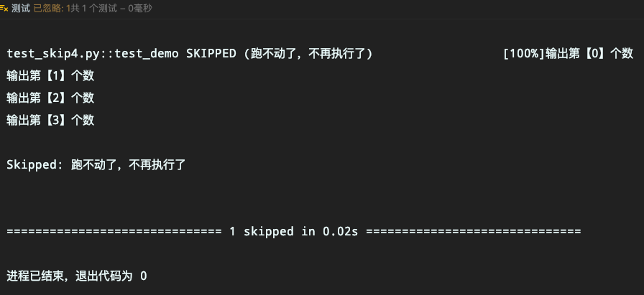Click the Skipped: label before the reason
Image resolution: width=644 pixels, height=295 pixels.
(35, 164)
